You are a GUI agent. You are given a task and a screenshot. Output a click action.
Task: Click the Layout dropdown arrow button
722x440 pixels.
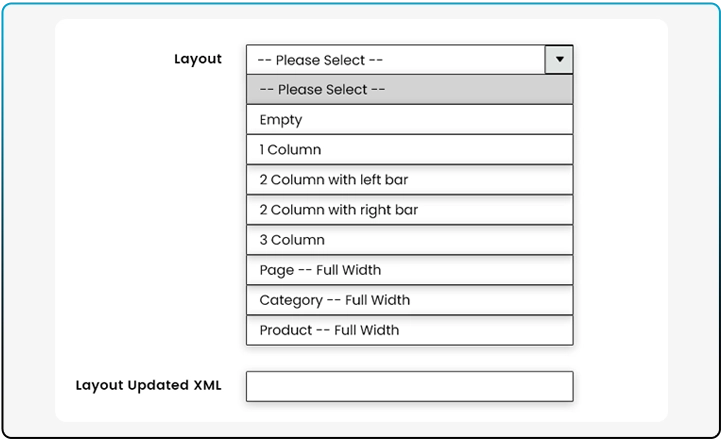pyautogui.click(x=559, y=60)
